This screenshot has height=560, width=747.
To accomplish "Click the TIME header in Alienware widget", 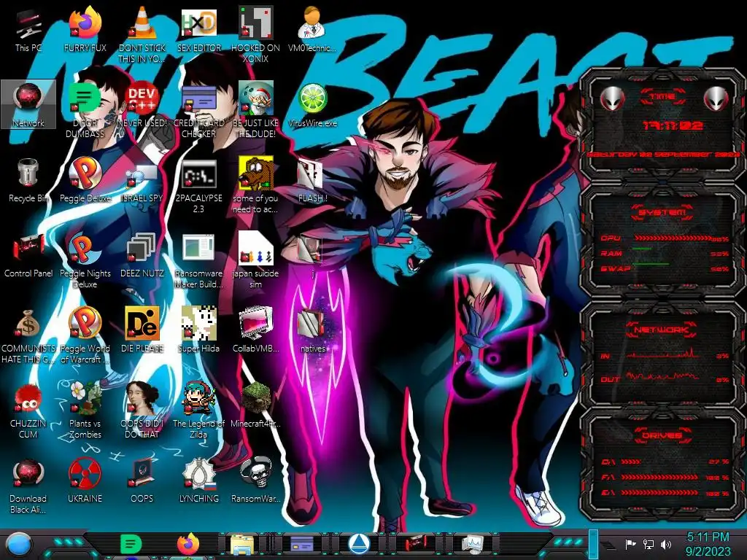I will 662,96.
